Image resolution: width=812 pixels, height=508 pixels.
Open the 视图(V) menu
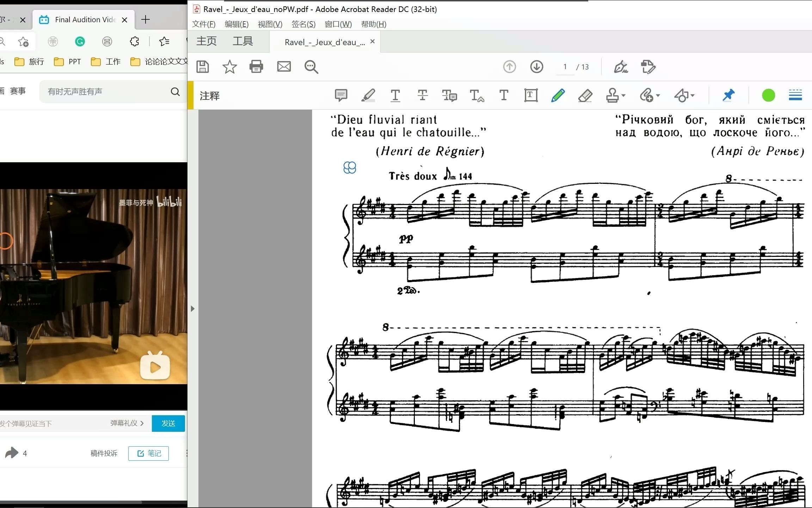[270, 24]
